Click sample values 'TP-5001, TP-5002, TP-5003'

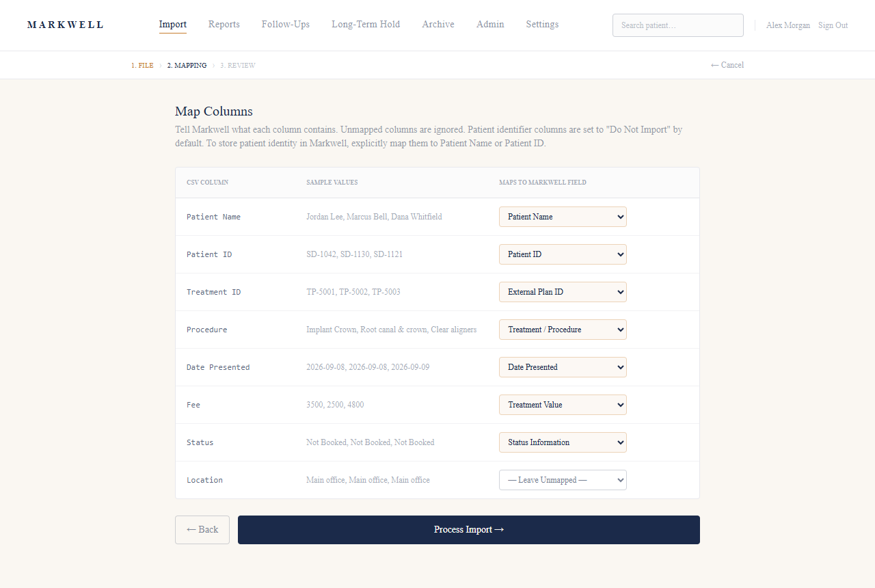353,292
